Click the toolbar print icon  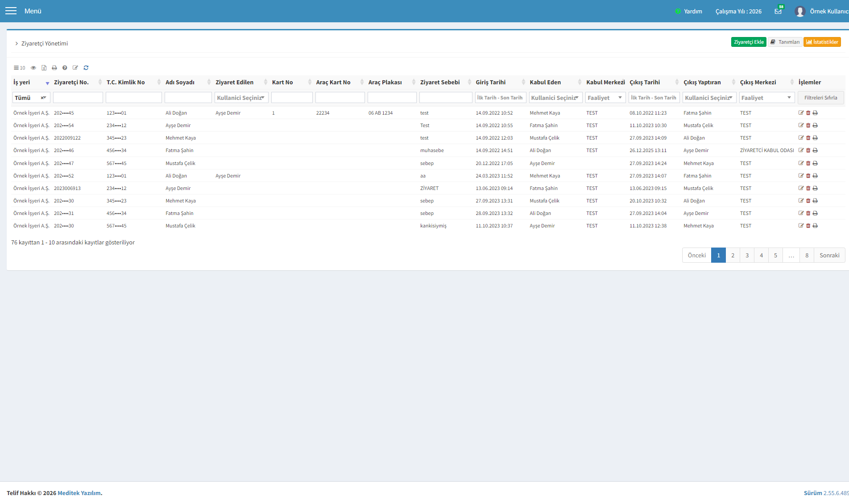click(54, 68)
